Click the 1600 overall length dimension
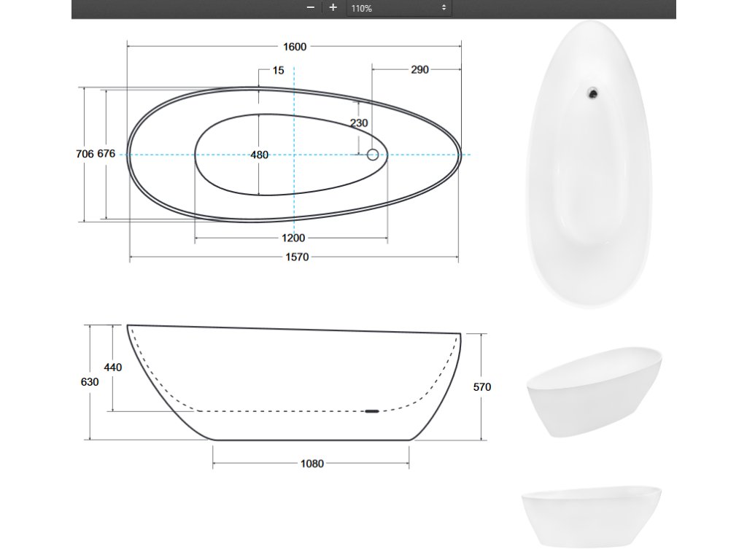The image size is (747, 560). (295, 47)
